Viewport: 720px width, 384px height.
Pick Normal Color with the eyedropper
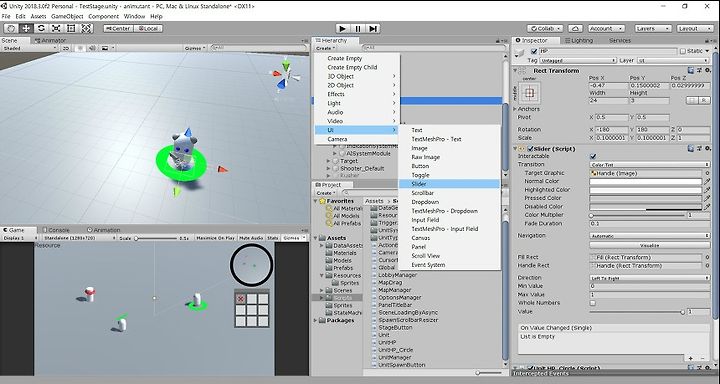click(x=707, y=181)
